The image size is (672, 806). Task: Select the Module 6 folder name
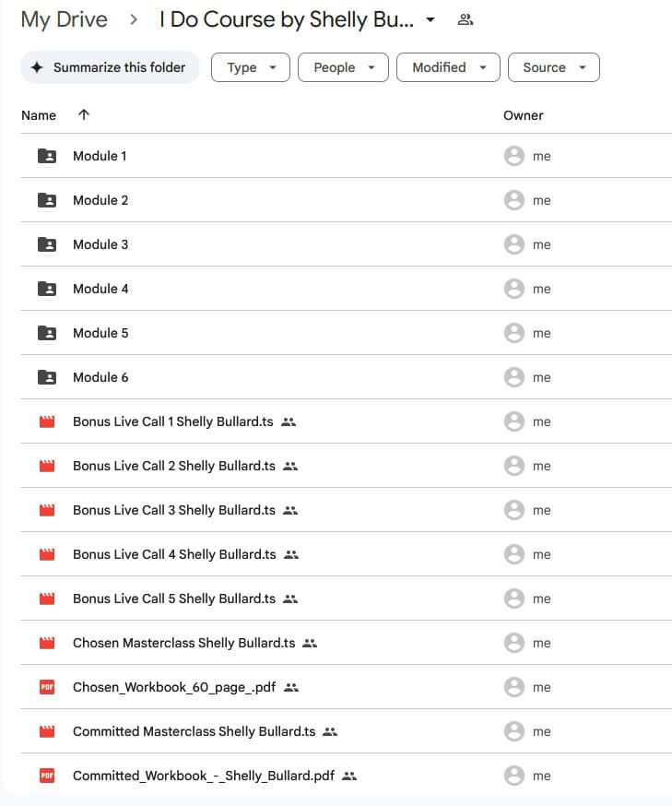pos(100,377)
